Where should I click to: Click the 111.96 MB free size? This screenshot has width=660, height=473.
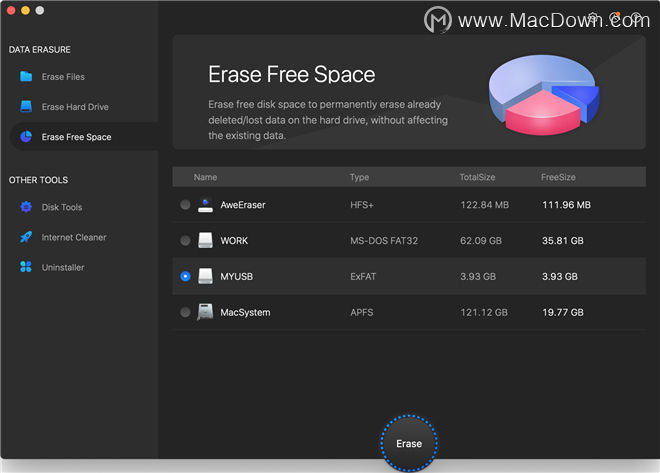tap(566, 205)
